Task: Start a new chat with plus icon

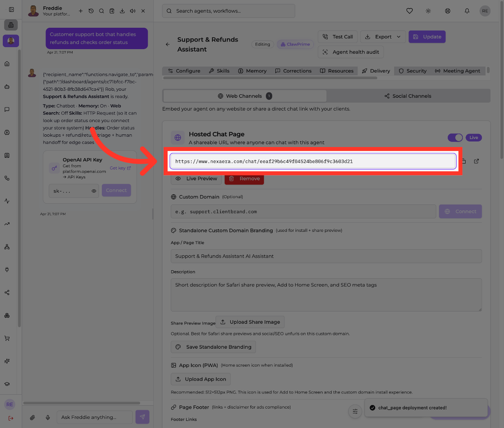Action: [x=81, y=11]
